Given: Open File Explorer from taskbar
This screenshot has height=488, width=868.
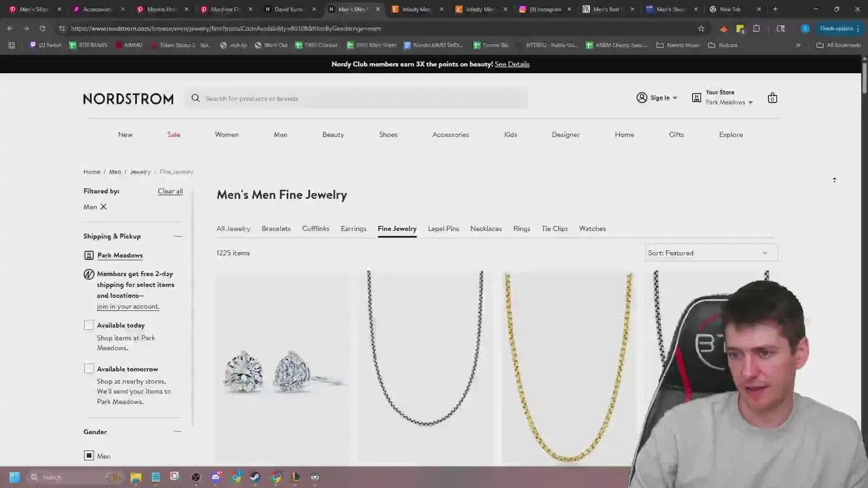Looking at the screenshot, I should pos(136,477).
